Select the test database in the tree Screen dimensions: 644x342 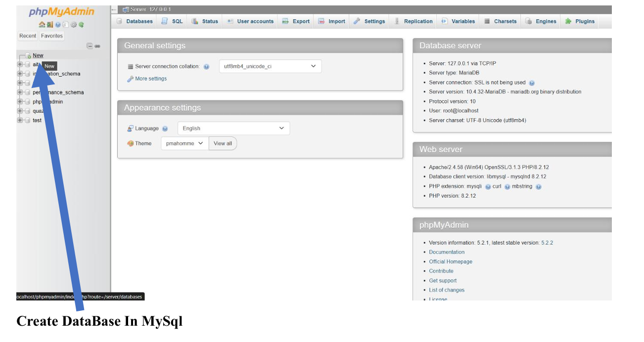(x=37, y=121)
